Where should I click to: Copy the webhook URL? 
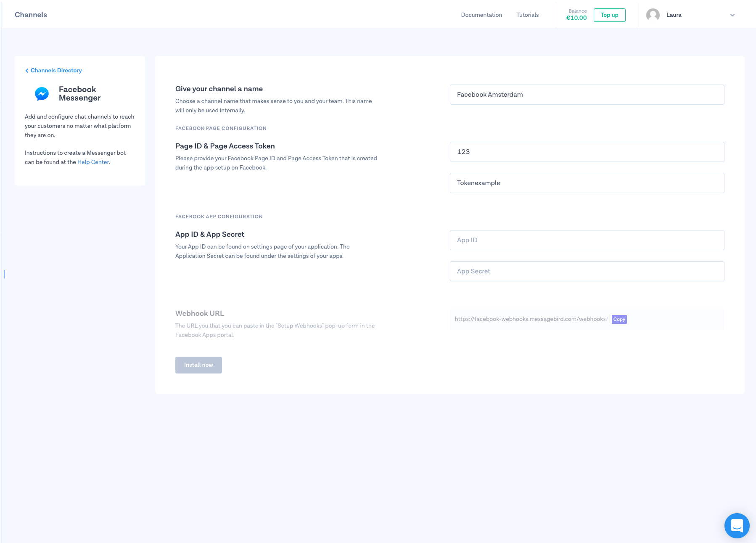pyautogui.click(x=619, y=319)
